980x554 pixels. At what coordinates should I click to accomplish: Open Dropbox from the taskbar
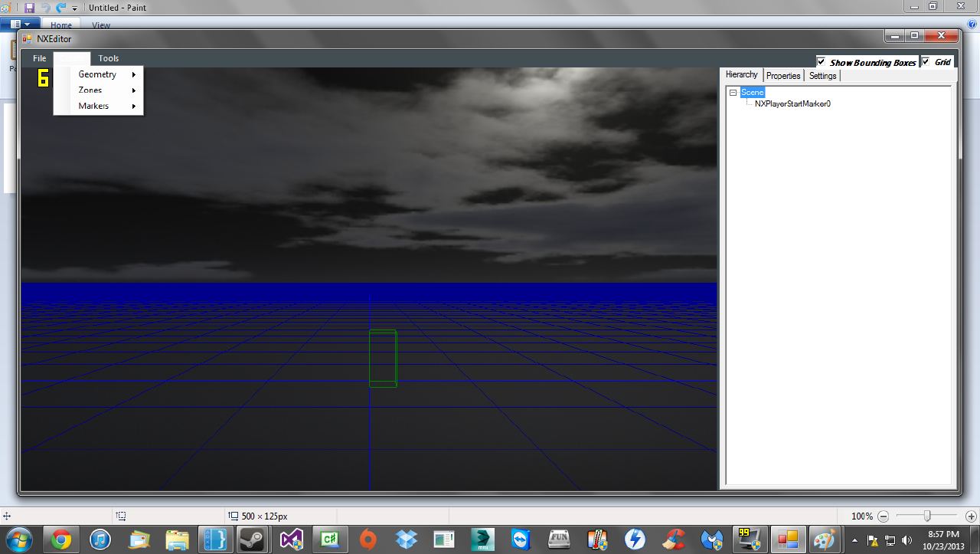(407, 540)
